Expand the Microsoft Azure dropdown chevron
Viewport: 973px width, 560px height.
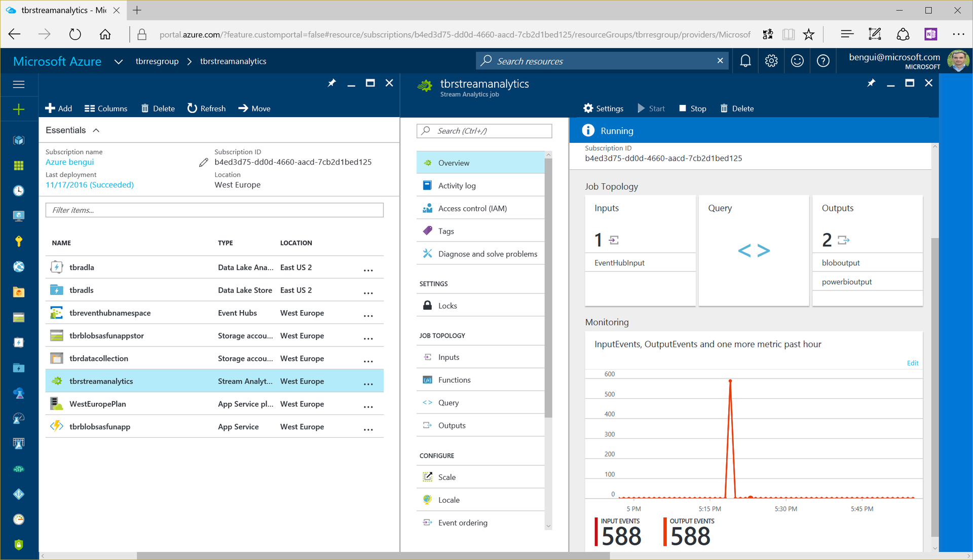tap(119, 61)
